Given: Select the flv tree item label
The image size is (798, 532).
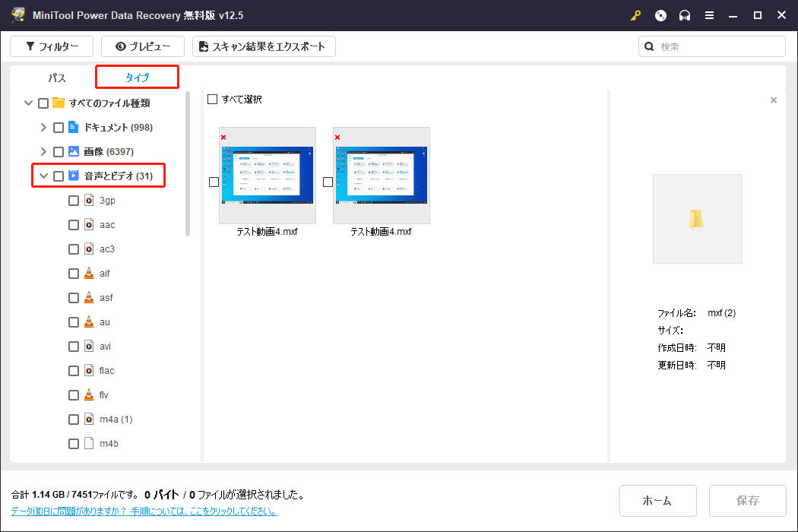Looking at the screenshot, I should (104, 395).
